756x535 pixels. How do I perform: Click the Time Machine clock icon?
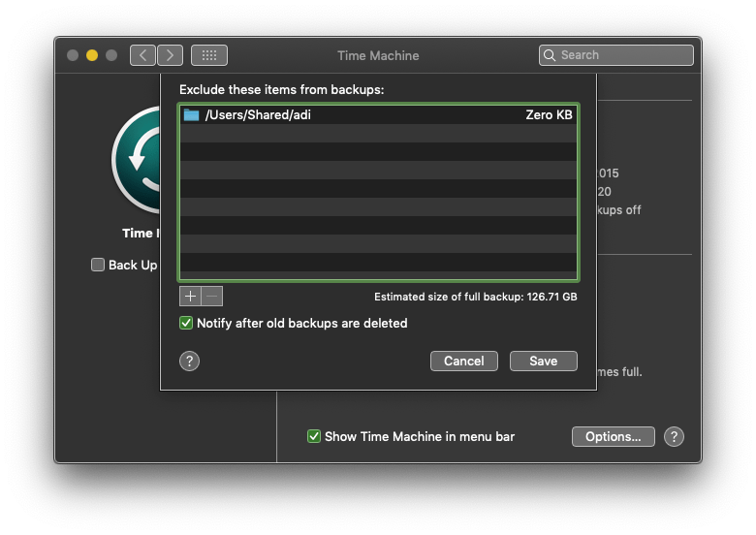pos(137,160)
